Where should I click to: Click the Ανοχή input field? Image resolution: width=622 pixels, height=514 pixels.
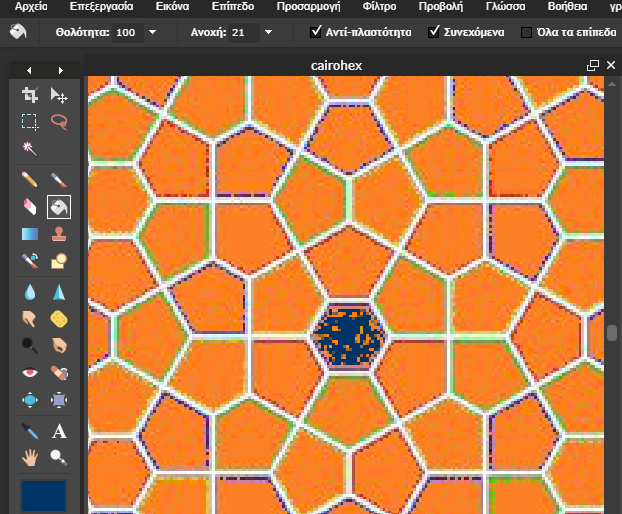point(245,32)
